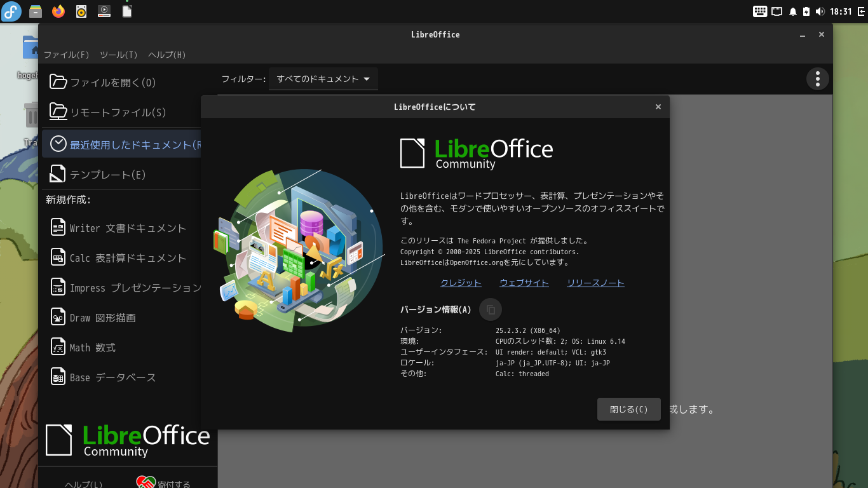
Task: Open the リモートファイル remote files icon
Action: click(57, 112)
